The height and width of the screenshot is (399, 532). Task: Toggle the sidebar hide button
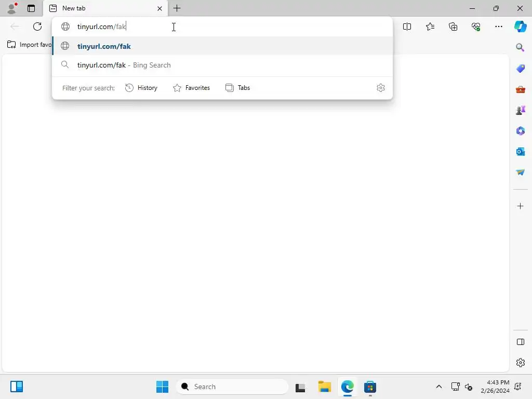520,342
